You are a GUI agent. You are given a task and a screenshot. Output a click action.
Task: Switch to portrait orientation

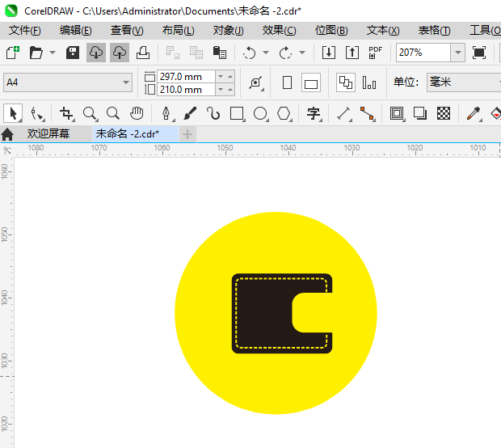[x=287, y=82]
